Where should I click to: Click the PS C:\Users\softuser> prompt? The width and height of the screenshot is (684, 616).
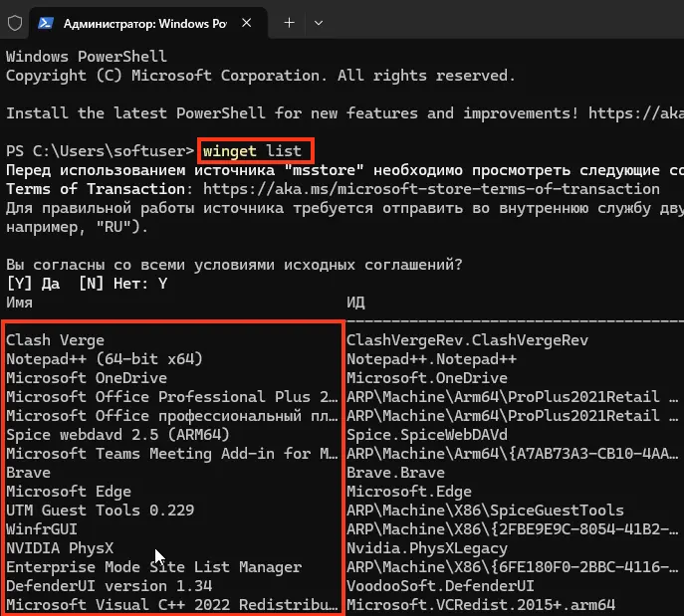tap(100, 151)
